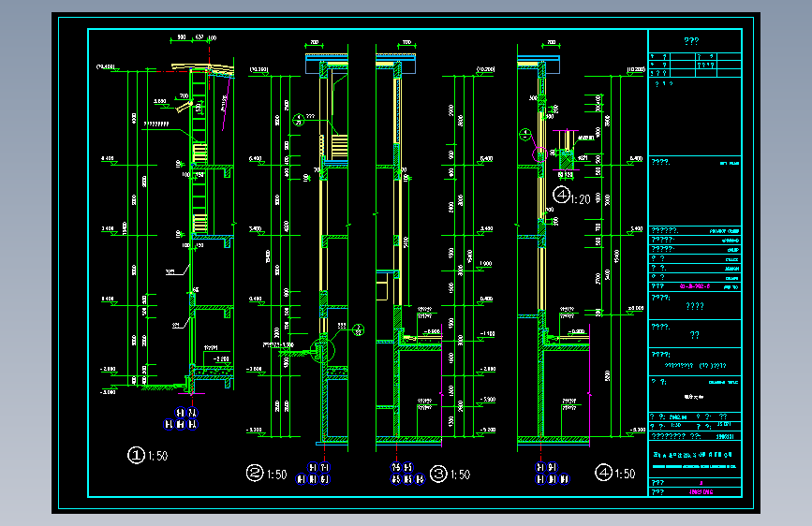812x526 pixels.
Task: Select the 6.400 elevation mark in section 1
Action: 108,158
